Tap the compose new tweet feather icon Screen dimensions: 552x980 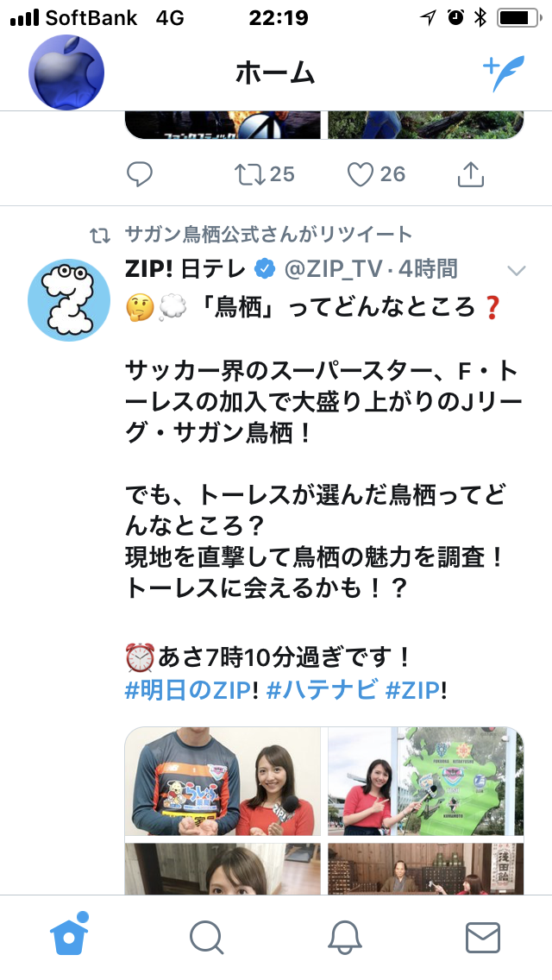pyautogui.click(x=503, y=73)
